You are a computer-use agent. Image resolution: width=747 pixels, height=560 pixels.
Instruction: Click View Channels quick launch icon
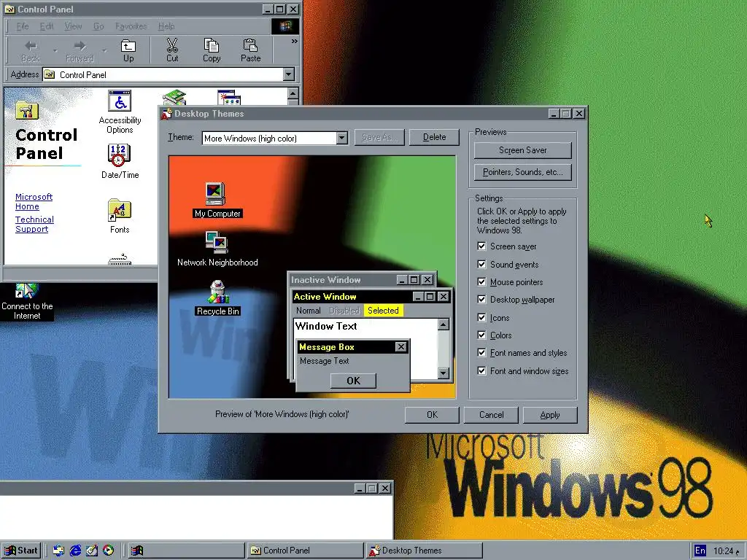(109, 551)
